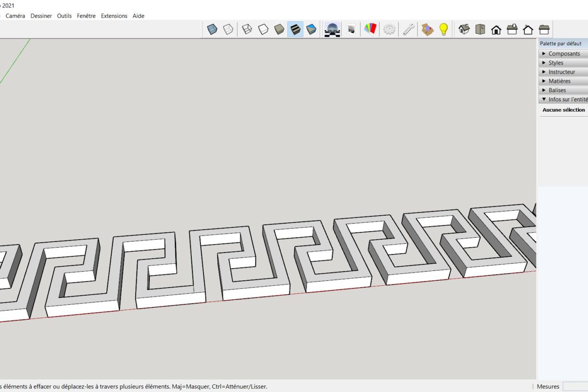This screenshot has width=588, height=392.
Task: Toggle back edges display
Action: [228, 29]
